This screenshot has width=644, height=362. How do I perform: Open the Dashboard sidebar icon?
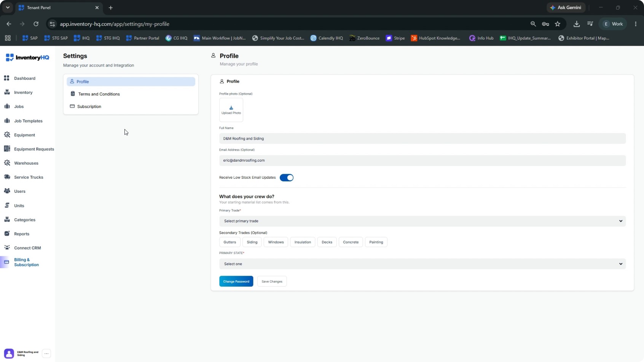(7, 78)
